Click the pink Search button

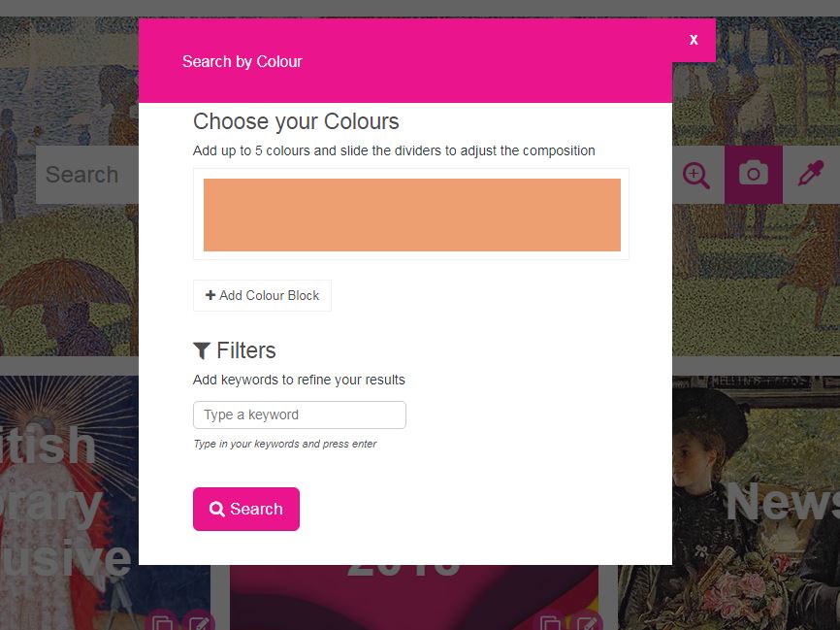(246, 509)
